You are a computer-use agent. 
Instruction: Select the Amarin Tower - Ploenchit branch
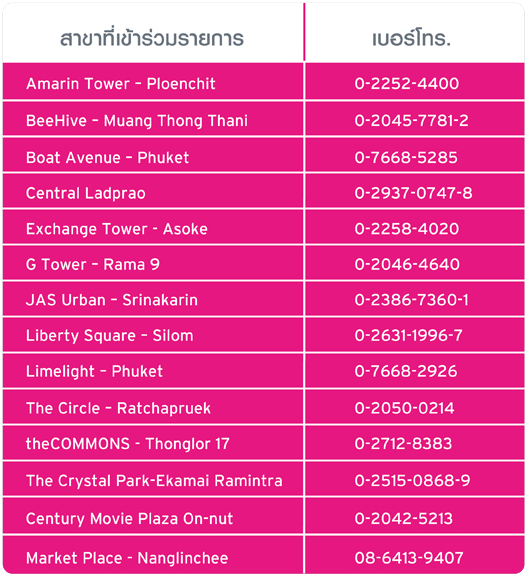121,84
